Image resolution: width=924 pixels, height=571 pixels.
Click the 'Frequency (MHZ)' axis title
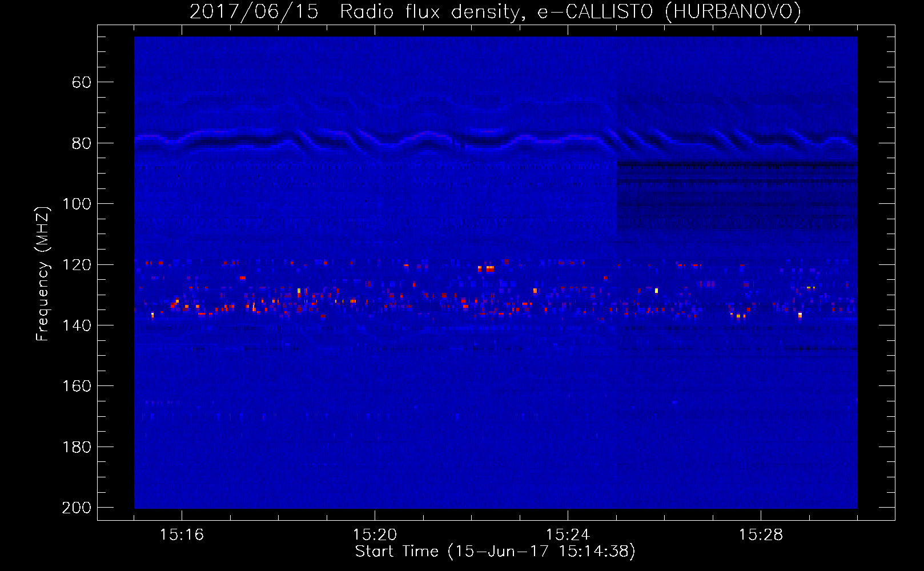coord(43,274)
